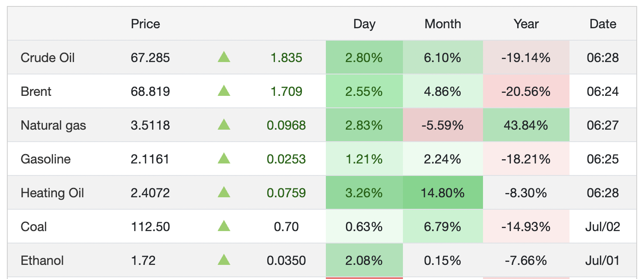644x279 pixels.
Task: Click the green up arrow in Brent row
Action: coord(224,91)
